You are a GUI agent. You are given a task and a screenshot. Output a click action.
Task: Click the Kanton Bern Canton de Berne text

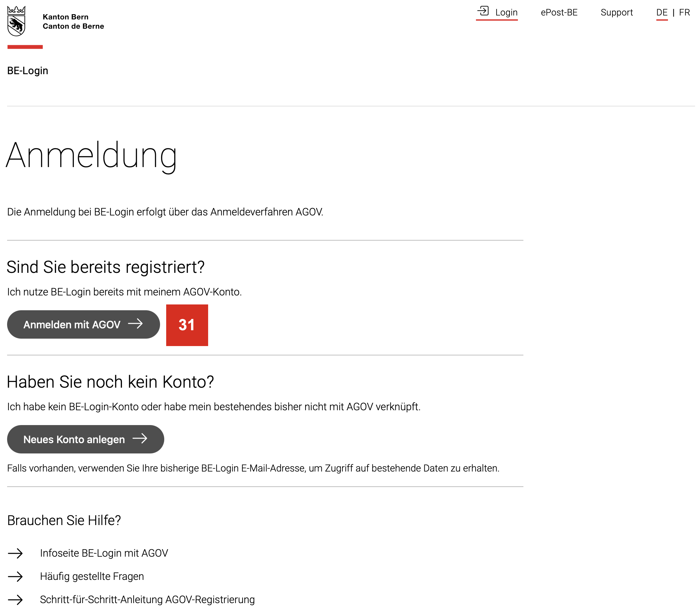73,22
